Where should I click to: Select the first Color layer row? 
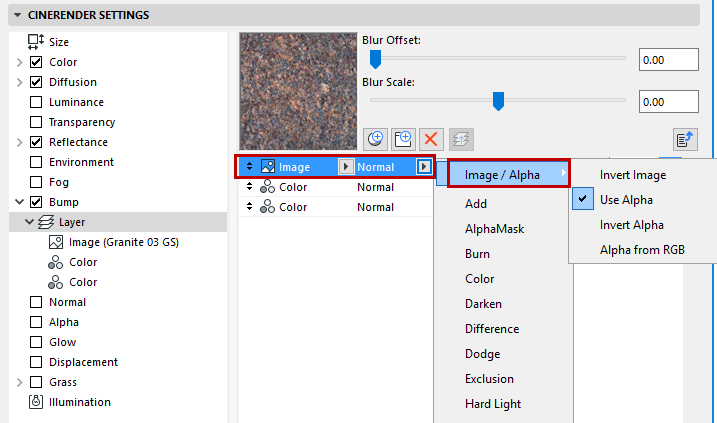click(x=335, y=187)
